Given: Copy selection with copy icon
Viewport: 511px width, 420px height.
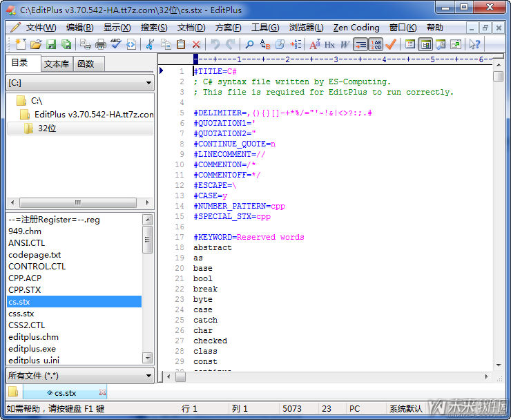Looking at the screenshot, I should tap(166, 44).
